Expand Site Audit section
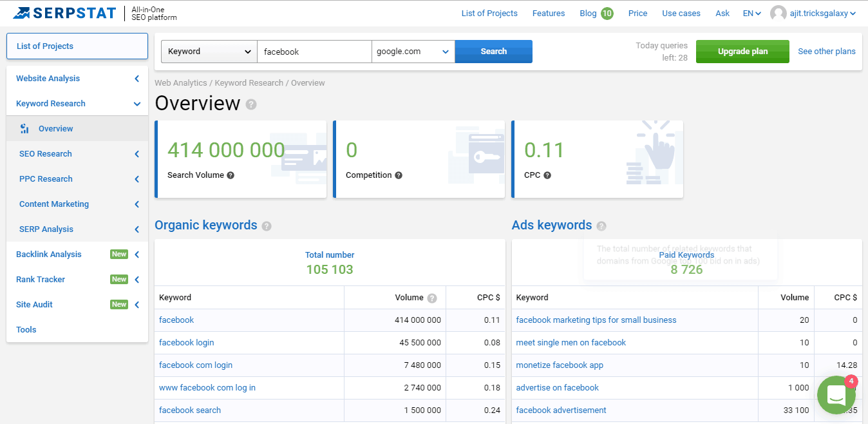The image size is (868, 424). tap(137, 305)
